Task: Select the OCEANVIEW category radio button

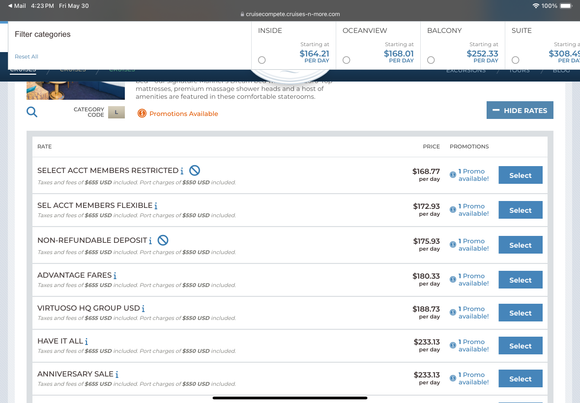Action: [346, 60]
